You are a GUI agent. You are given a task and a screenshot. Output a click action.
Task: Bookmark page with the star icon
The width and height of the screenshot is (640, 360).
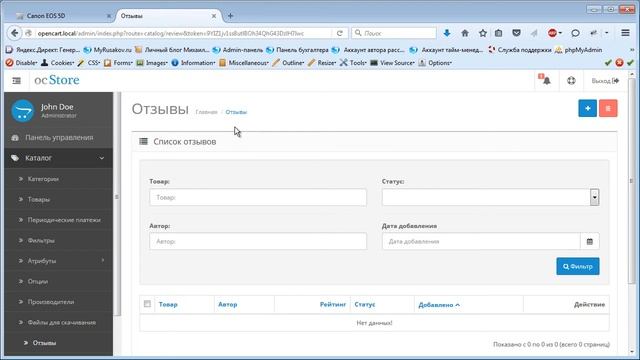[482, 33]
